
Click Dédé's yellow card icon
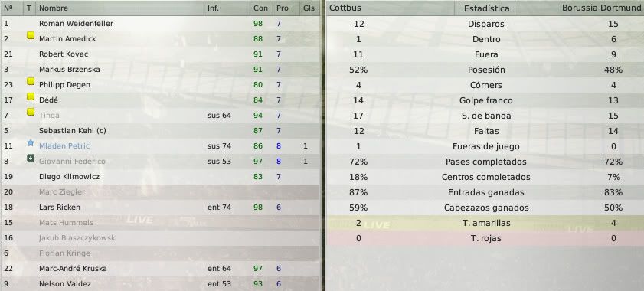pos(31,97)
